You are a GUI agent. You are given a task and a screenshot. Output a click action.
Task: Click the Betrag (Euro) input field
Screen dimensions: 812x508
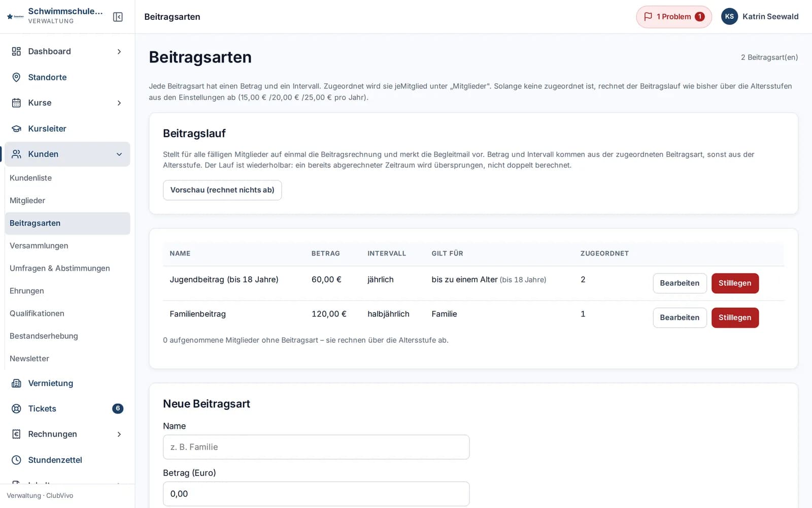pos(316,494)
